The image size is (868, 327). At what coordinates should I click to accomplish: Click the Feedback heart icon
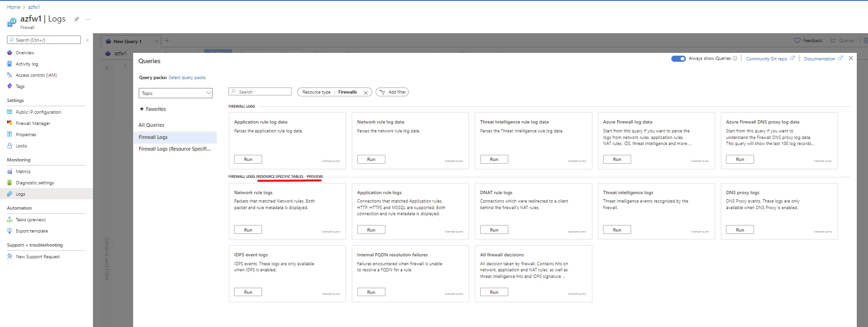797,41
